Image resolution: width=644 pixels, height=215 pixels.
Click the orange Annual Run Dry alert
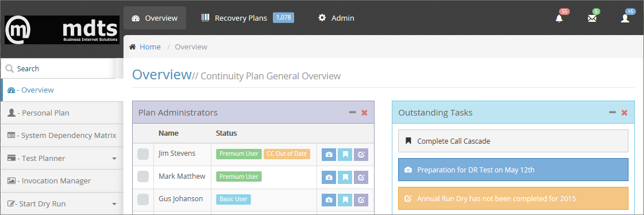pos(513,198)
